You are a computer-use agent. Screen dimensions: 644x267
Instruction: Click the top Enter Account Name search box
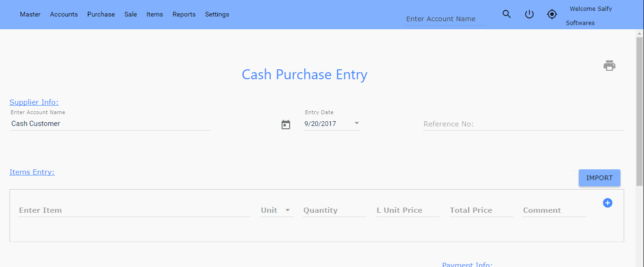point(446,19)
